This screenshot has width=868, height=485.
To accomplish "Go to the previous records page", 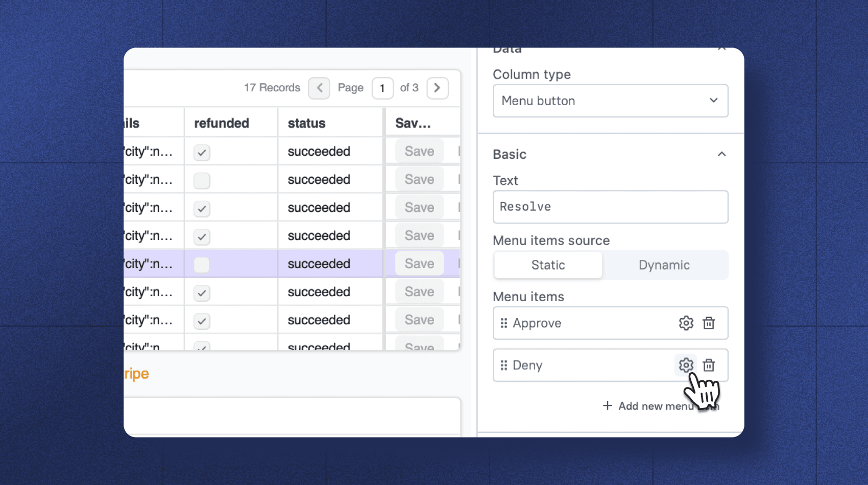I will tap(319, 88).
